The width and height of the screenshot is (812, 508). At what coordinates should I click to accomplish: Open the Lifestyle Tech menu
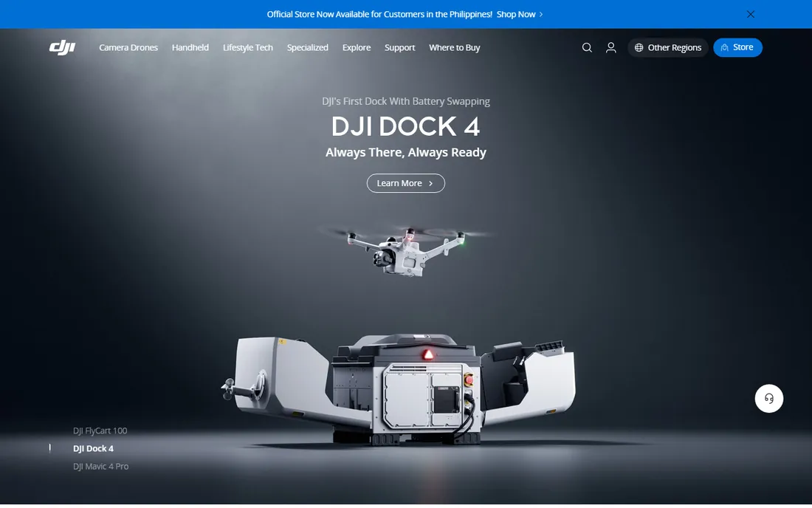[247, 48]
